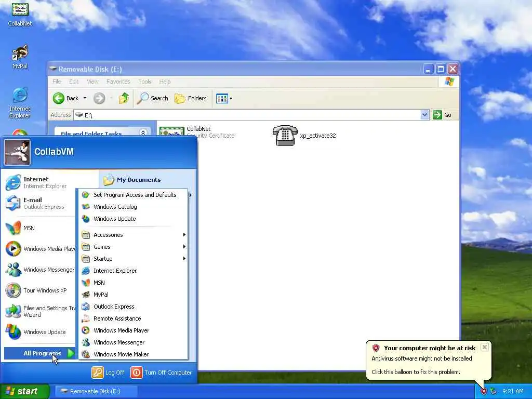This screenshot has height=399, width=532.
Task: Open Windows Catalog in All Programs
Action: [x=133, y=207]
